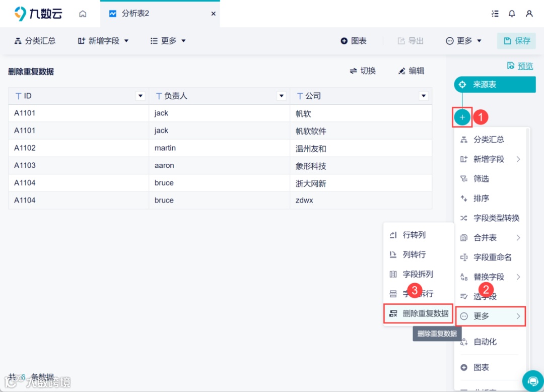The width and height of the screenshot is (544, 392).
Task: Click the cell reading aaron
Action: click(219, 165)
